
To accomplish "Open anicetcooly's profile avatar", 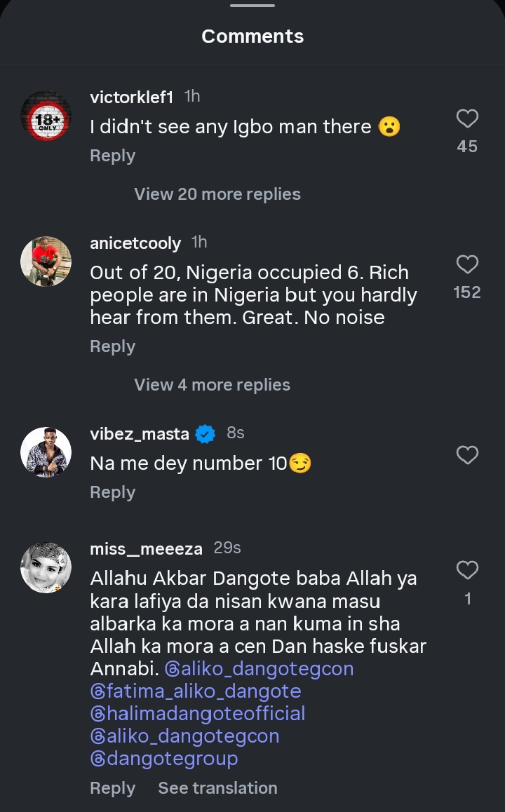I will (46, 262).
